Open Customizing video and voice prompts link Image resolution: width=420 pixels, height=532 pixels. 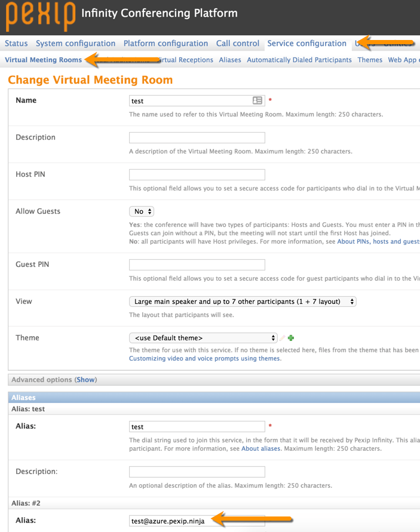click(204, 359)
